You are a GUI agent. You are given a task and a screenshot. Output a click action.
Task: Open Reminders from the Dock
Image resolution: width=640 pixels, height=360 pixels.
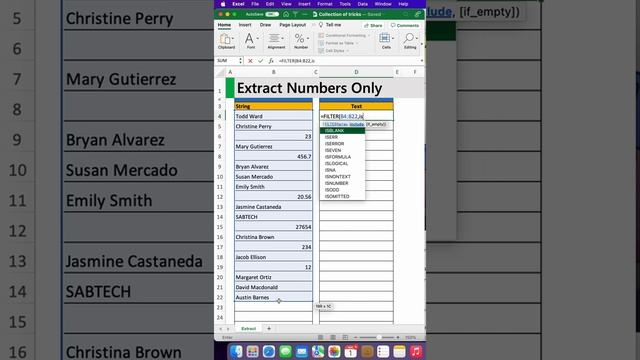(x=383, y=351)
